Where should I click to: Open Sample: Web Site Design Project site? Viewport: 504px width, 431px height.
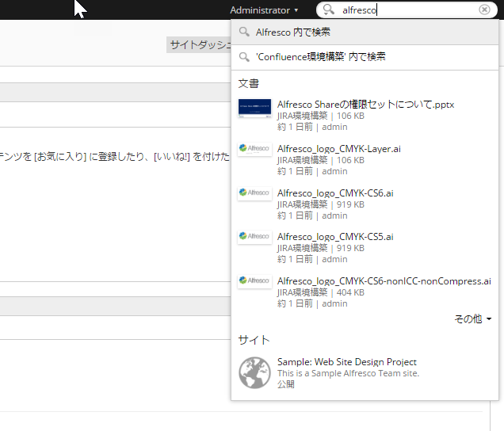(x=347, y=362)
